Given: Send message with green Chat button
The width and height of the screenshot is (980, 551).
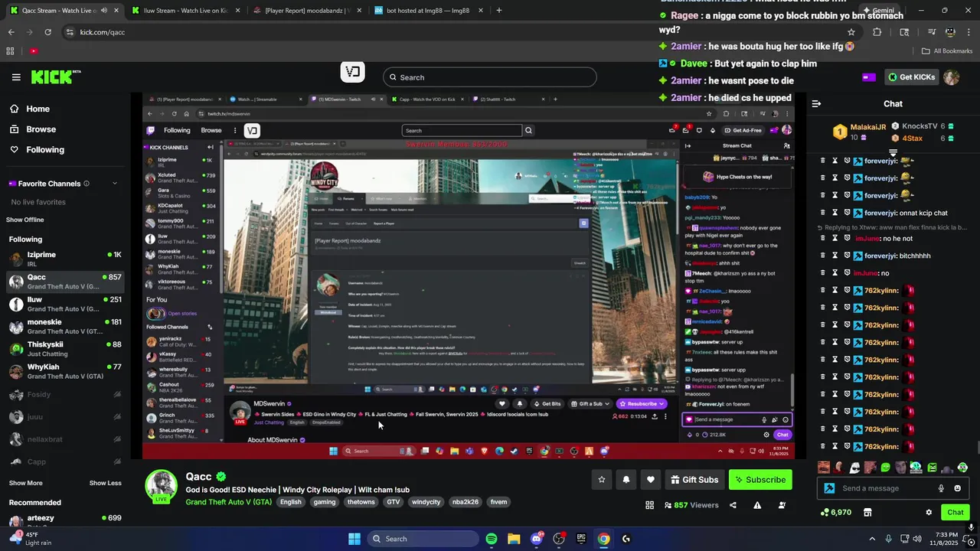Looking at the screenshot, I should click(x=955, y=512).
